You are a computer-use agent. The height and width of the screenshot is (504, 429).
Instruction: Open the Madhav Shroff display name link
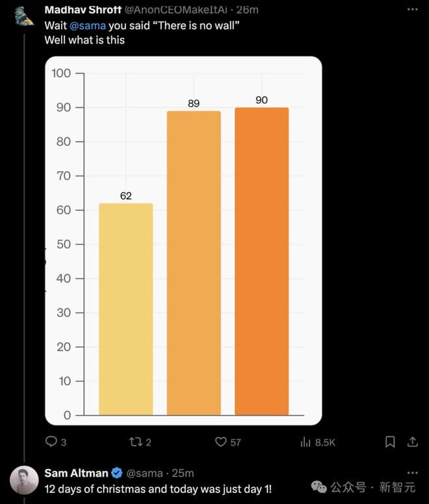coord(83,10)
